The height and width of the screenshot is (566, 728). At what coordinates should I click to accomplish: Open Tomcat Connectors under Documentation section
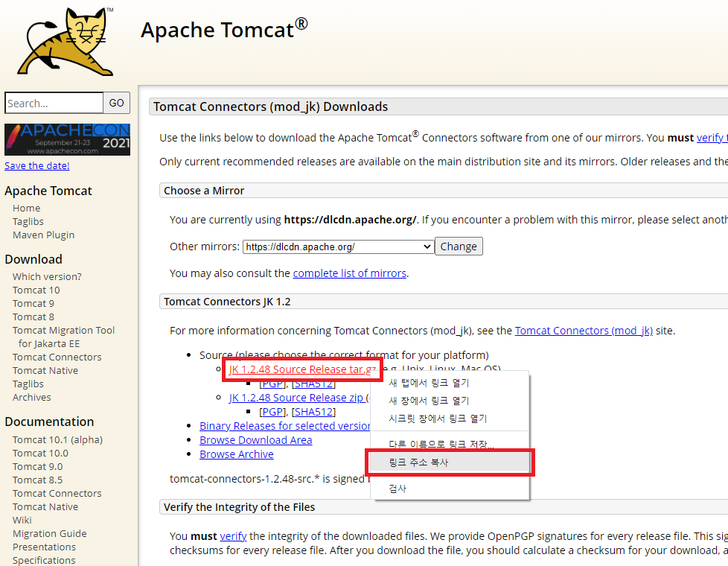coord(57,494)
